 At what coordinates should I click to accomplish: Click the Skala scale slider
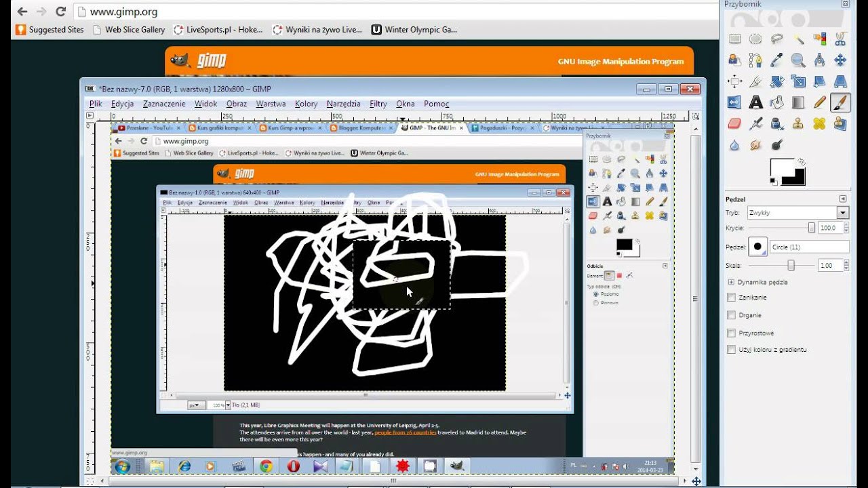point(782,266)
